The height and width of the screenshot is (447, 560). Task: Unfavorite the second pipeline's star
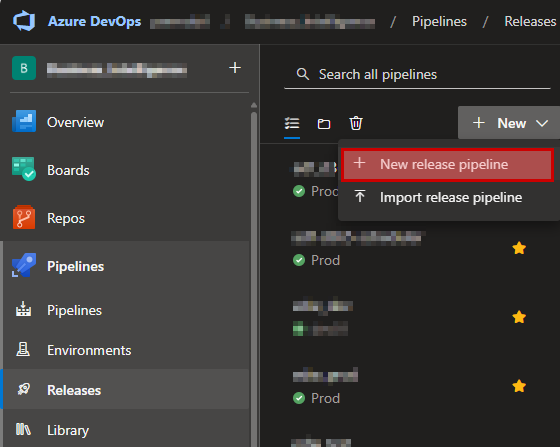pos(519,248)
